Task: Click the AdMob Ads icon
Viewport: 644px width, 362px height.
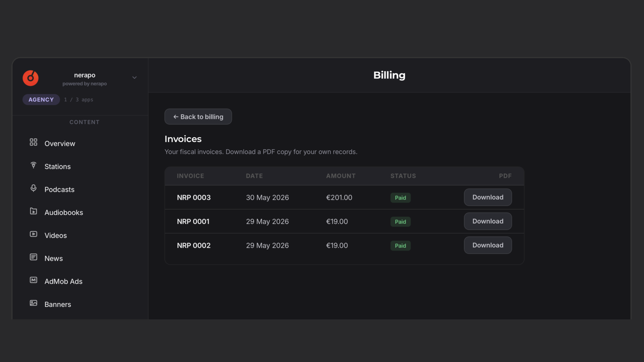Action: click(33, 280)
